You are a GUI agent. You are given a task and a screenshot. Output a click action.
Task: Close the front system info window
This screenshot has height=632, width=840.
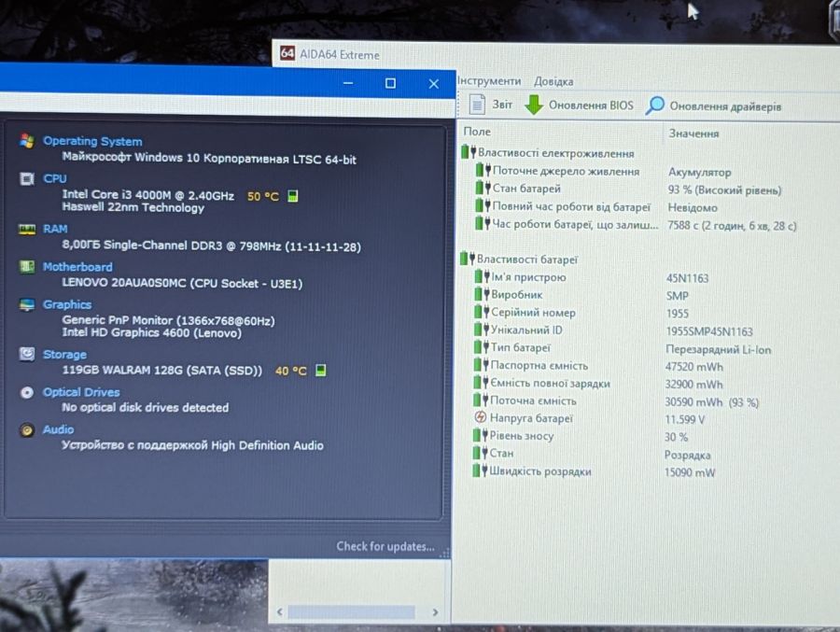pos(434,84)
